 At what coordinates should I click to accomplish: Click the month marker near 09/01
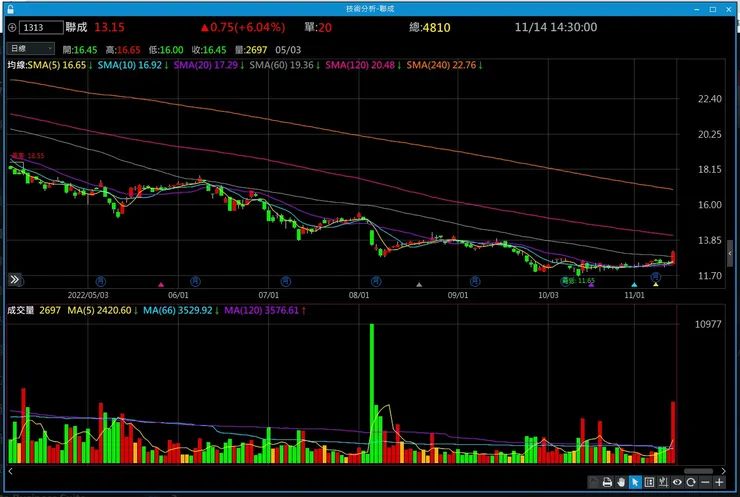[x=475, y=281]
